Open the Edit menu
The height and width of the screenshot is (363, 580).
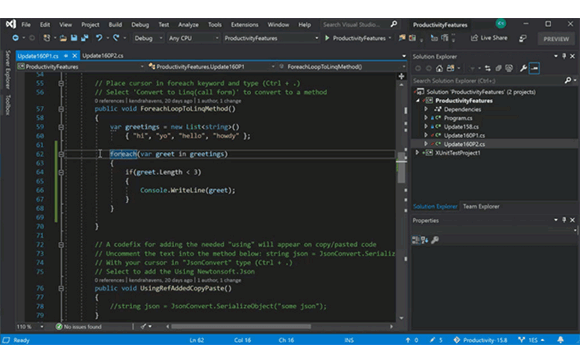point(45,24)
